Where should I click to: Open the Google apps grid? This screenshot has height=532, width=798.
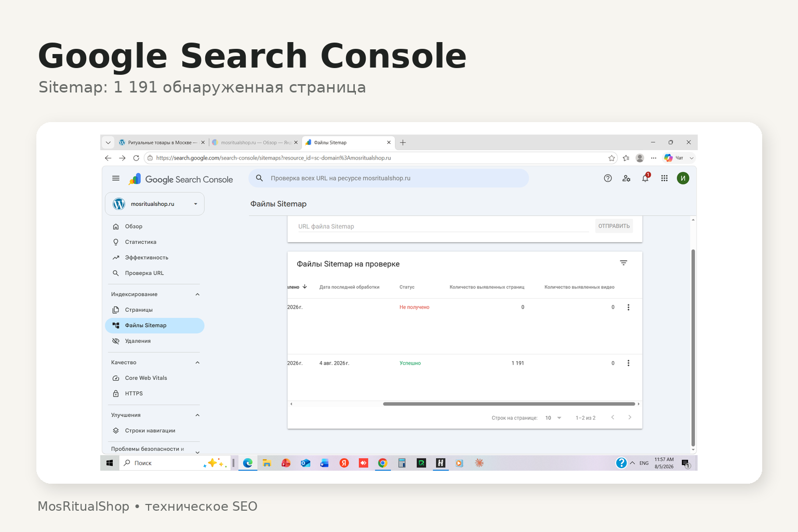pos(664,178)
